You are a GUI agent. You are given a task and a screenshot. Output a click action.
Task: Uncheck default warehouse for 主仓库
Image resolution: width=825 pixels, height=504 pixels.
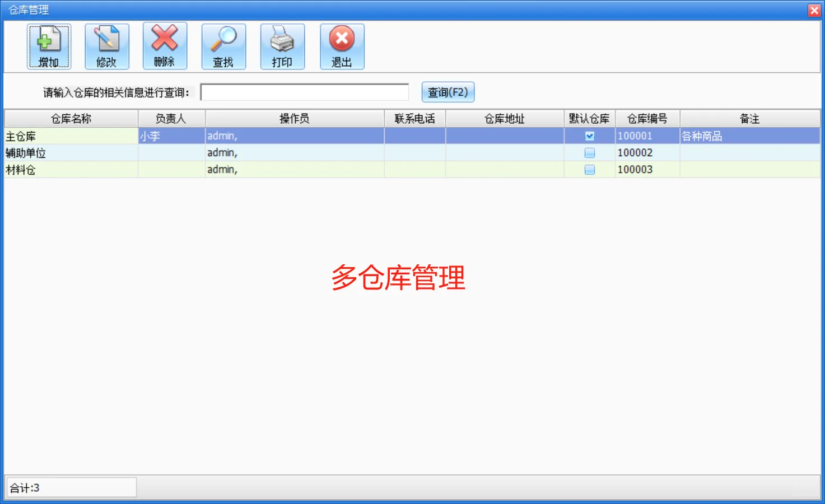click(589, 135)
